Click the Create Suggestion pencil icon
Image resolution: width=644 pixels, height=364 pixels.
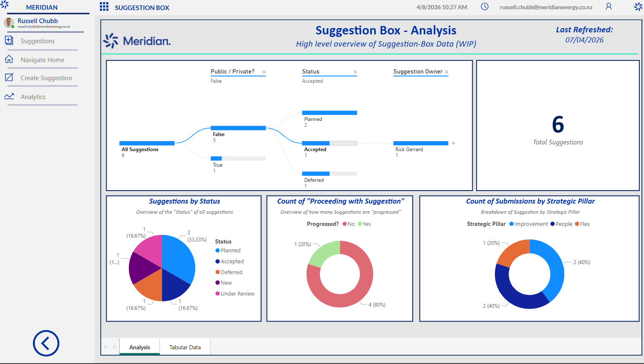coord(9,77)
